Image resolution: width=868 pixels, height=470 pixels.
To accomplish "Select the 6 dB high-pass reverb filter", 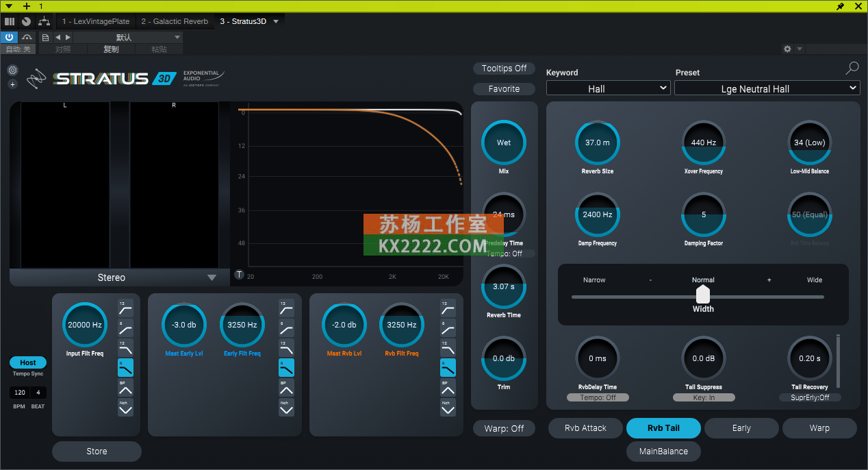I will (x=448, y=327).
